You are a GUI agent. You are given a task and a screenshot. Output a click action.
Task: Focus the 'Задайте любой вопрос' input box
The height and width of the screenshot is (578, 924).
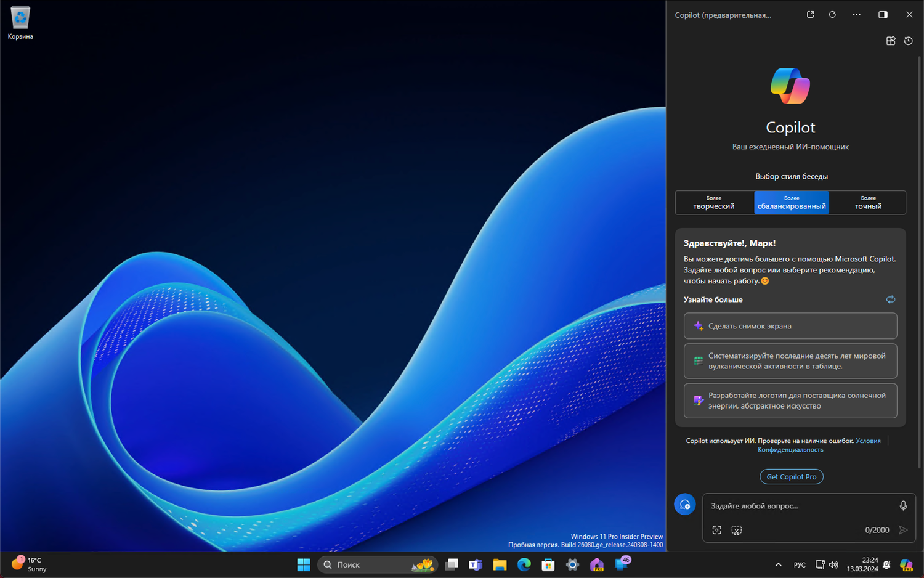point(801,506)
